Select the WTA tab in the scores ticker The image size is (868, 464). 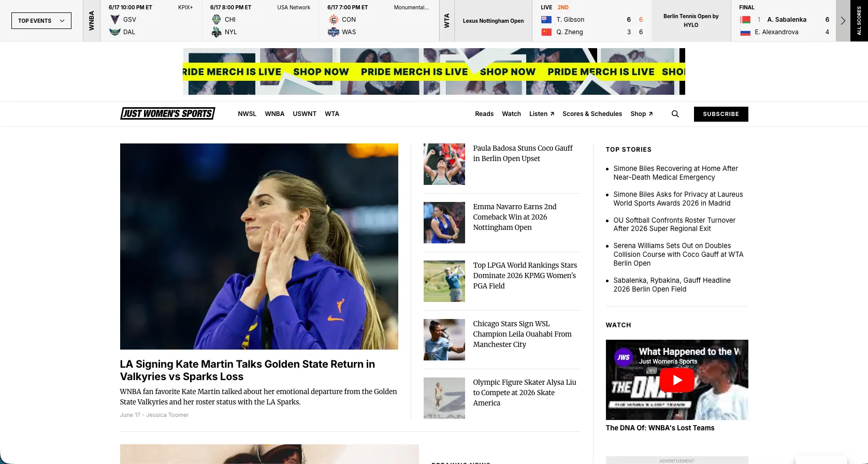pos(446,21)
